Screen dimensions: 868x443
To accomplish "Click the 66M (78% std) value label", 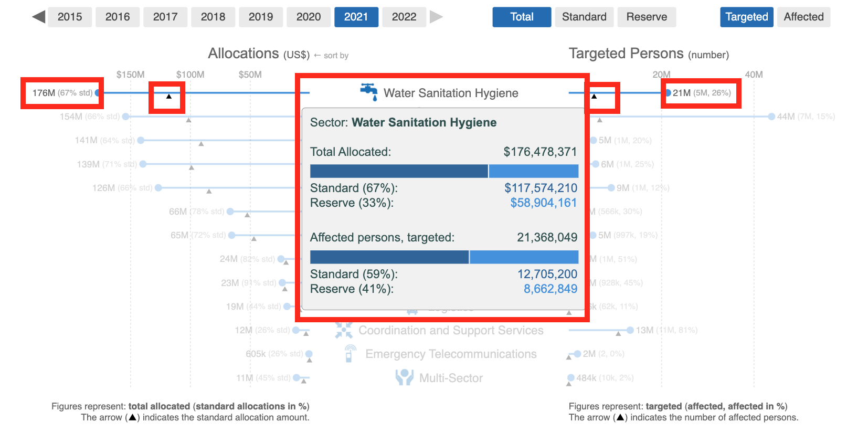I will [196, 212].
